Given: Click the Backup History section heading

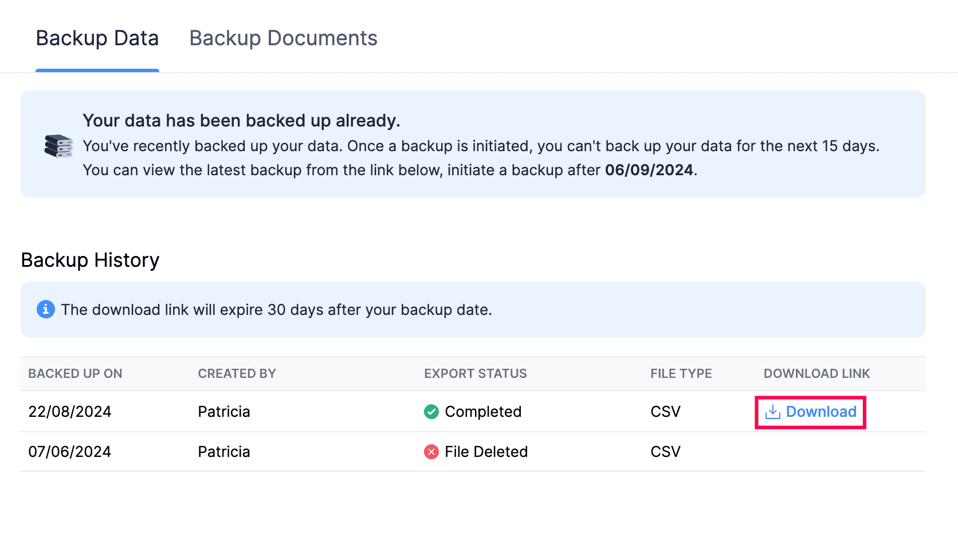Looking at the screenshot, I should pyautogui.click(x=90, y=260).
